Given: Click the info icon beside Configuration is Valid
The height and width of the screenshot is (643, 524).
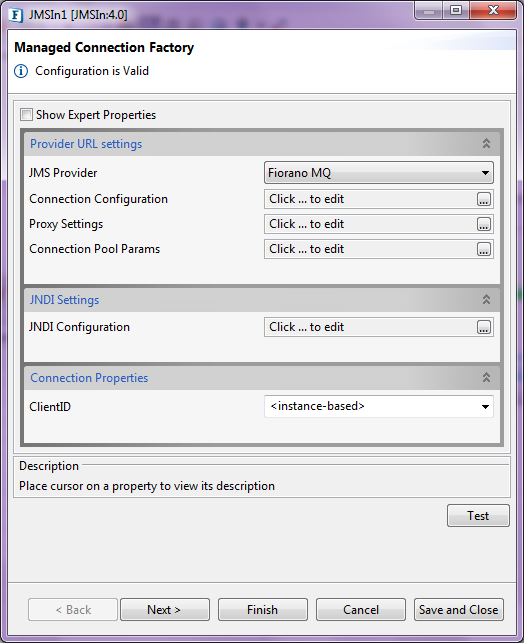Looking at the screenshot, I should [21, 71].
